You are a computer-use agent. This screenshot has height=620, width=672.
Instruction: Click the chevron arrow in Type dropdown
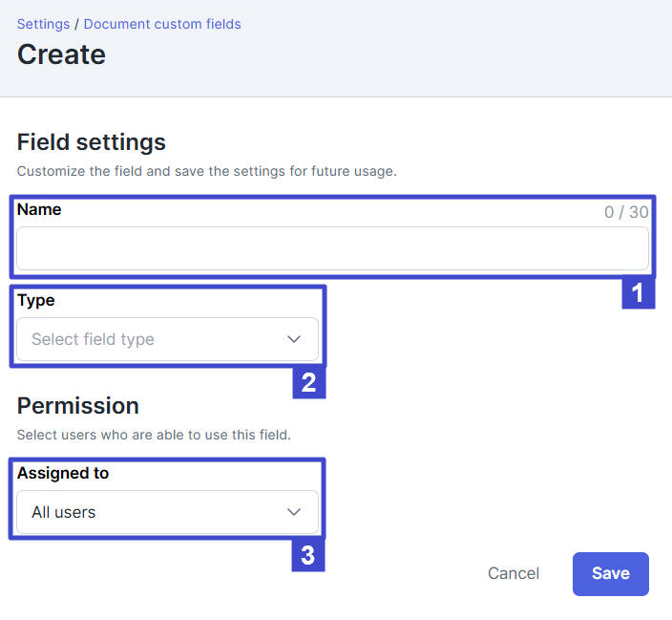coord(294,339)
